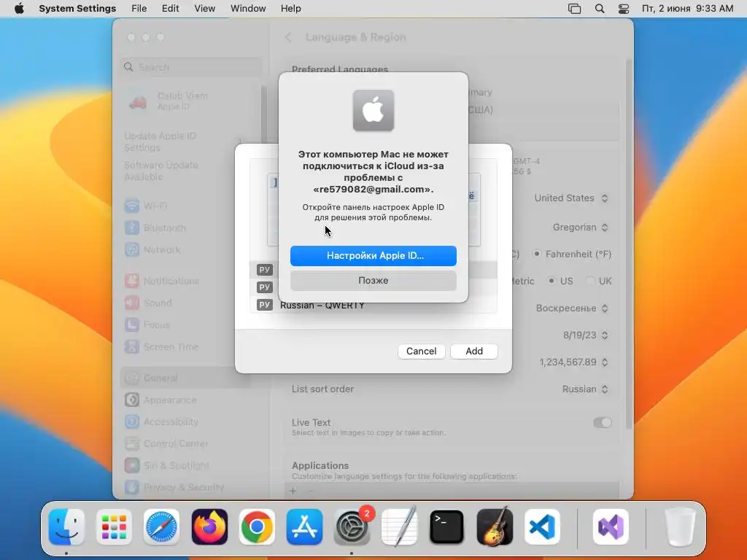Select Russian – QWERTY input source
The height and width of the screenshot is (560, 747).
[x=373, y=305]
